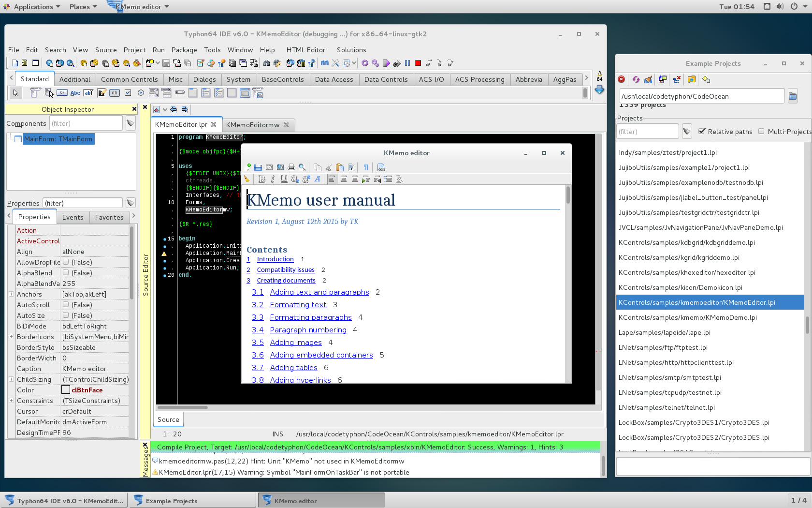Toggle bullet list in KMemo editor toolbar

(388, 179)
